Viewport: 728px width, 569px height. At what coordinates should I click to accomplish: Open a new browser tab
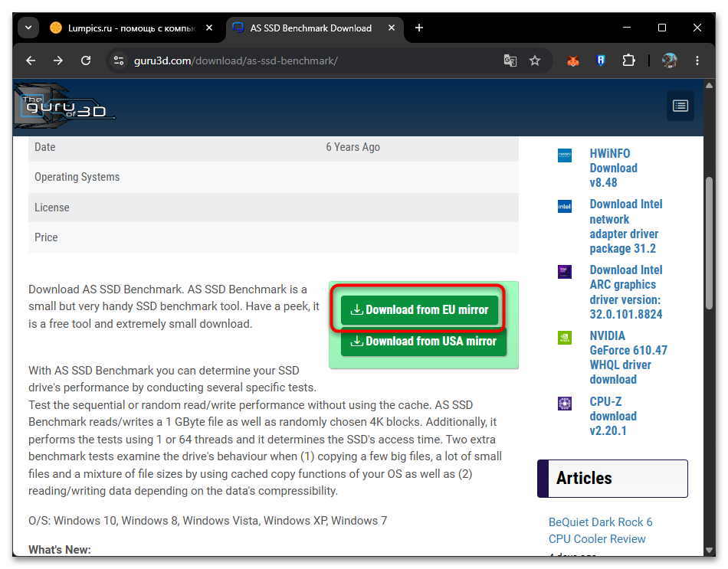click(418, 28)
